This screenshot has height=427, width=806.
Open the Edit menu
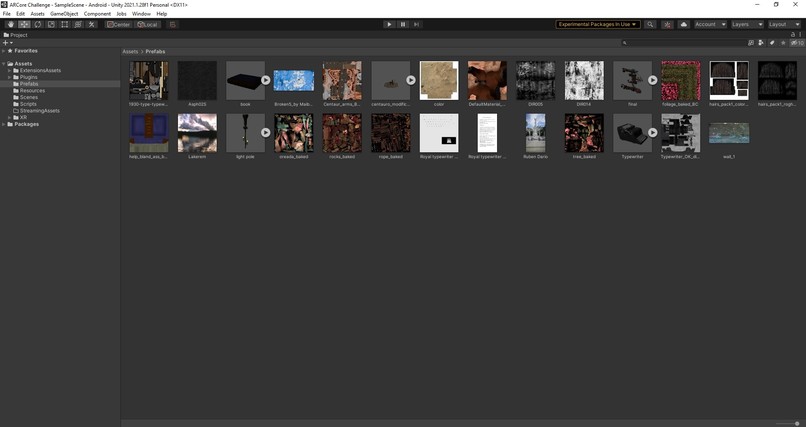coord(21,14)
